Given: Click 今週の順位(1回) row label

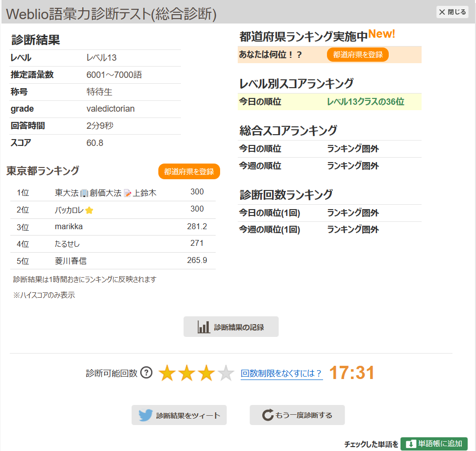Looking at the screenshot, I should click(x=269, y=230).
